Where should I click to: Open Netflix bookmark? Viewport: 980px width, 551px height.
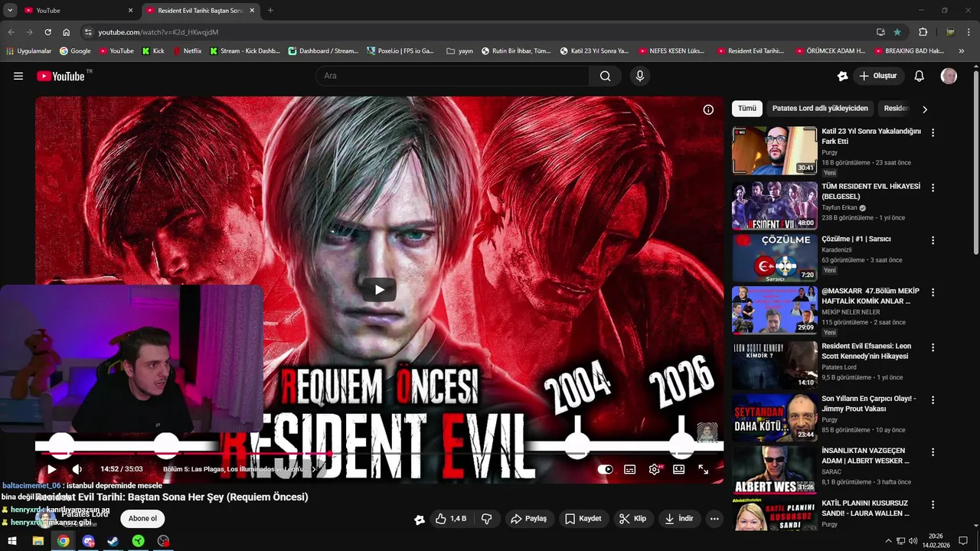tap(188, 51)
